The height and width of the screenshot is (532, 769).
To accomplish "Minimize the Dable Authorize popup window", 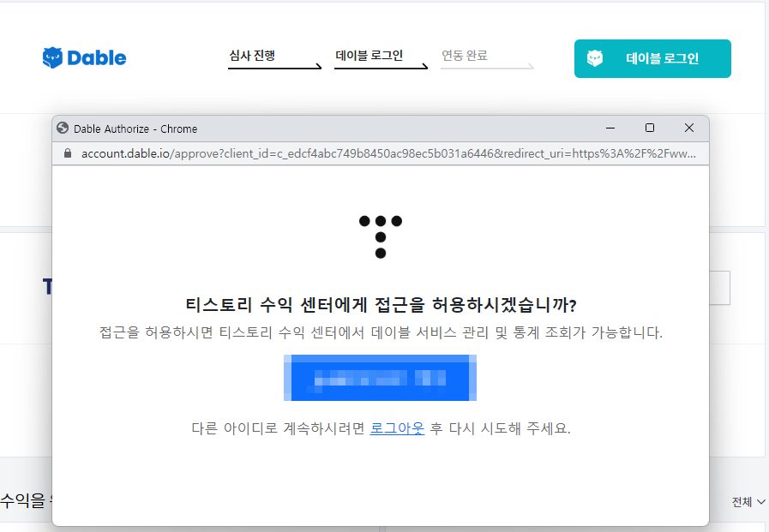I will click(610, 128).
